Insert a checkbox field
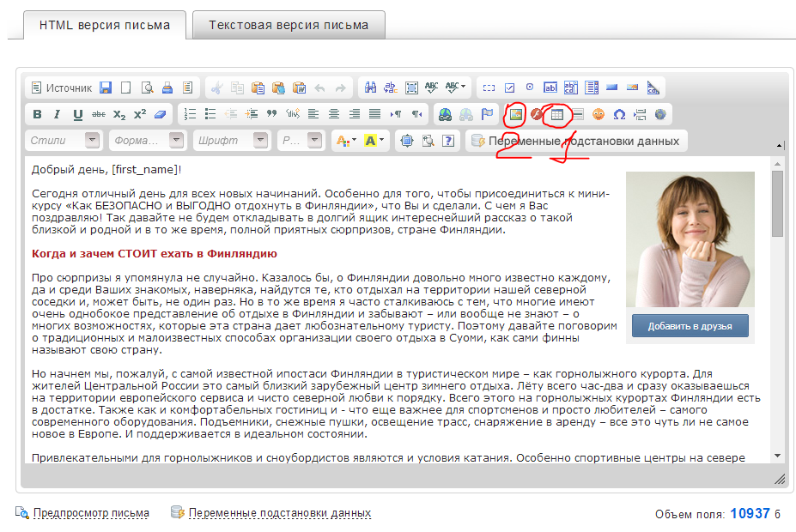 point(509,88)
